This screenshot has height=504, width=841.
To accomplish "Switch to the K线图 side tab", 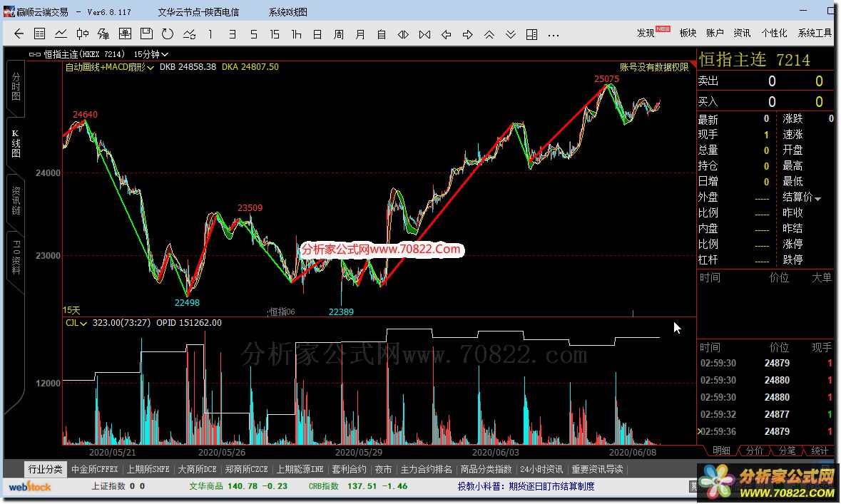I will point(16,143).
